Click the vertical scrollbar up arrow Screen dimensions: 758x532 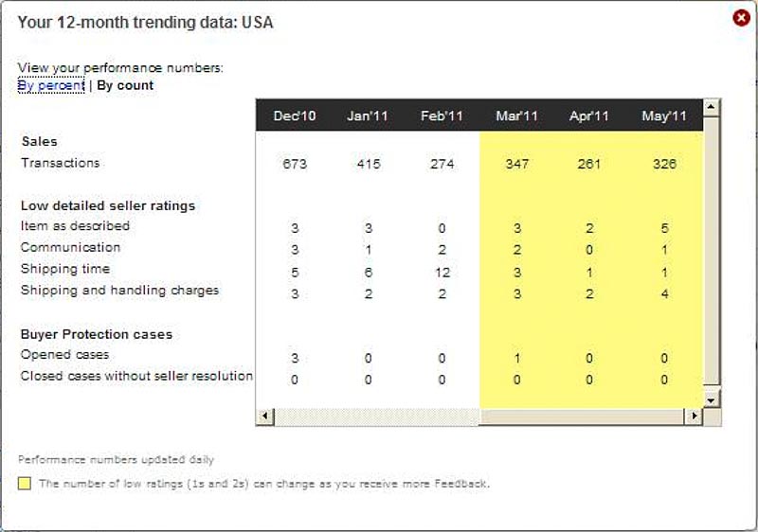tap(711, 107)
